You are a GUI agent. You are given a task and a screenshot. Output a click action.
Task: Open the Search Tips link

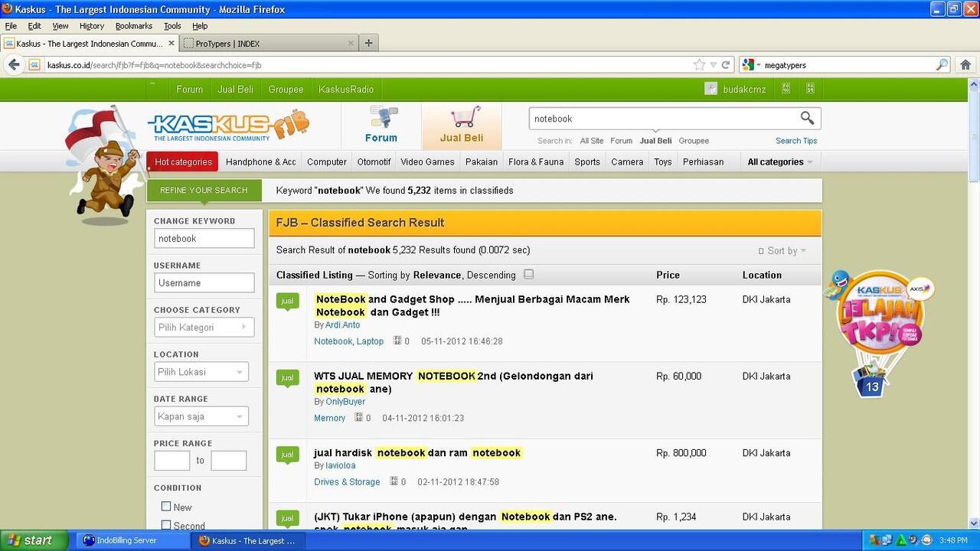796,141
